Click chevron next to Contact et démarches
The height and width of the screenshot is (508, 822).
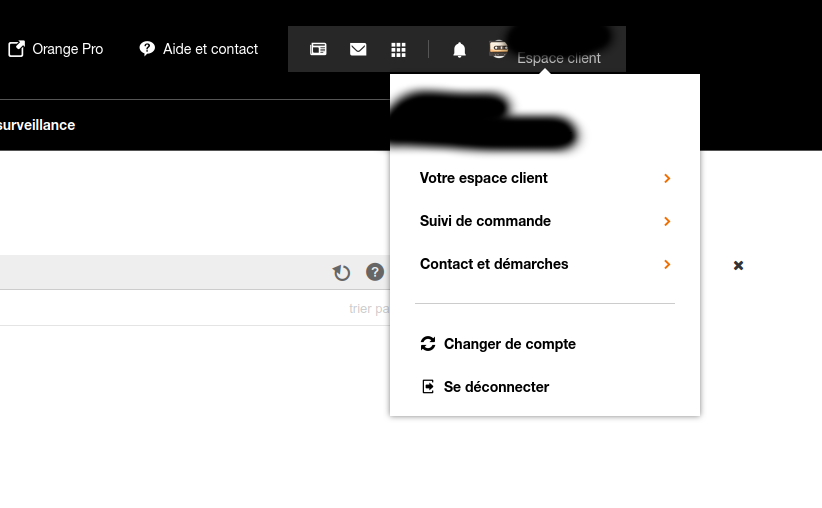[667, 264]
